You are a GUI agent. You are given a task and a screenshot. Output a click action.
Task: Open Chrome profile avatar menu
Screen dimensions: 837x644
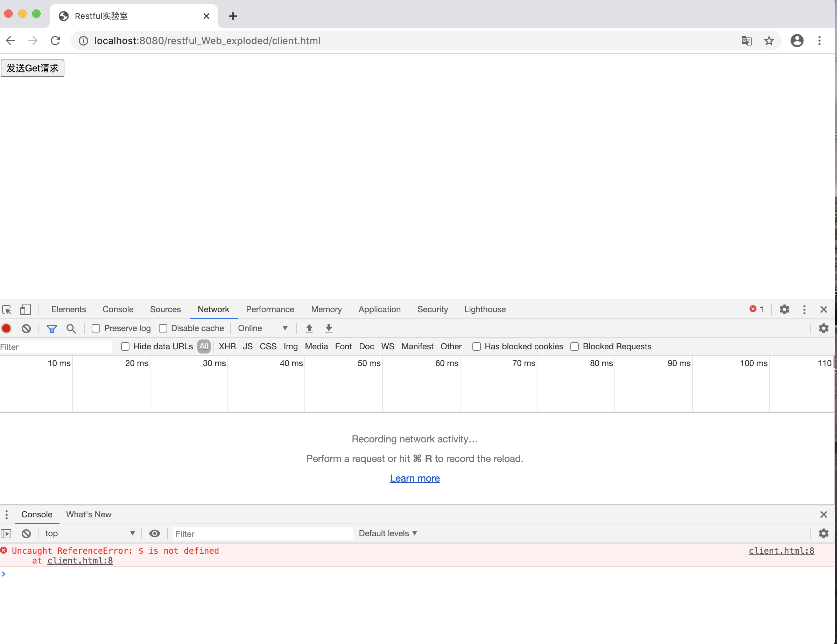[x=797, y=41]
